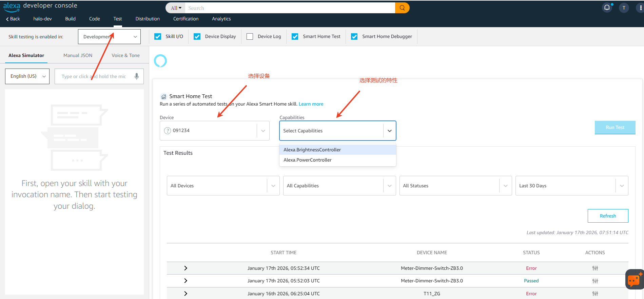
Task: Open the notifications bell icon
Action: click(x=607, y=8)
